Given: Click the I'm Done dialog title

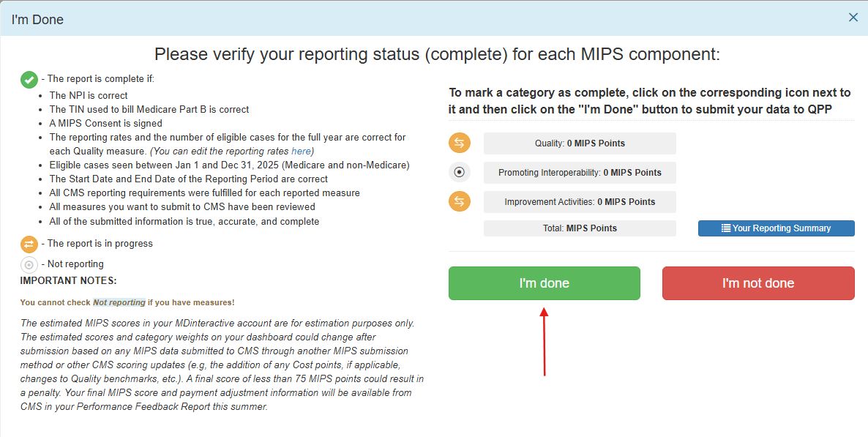Looking at the screenshot, I should click(37, 20).
